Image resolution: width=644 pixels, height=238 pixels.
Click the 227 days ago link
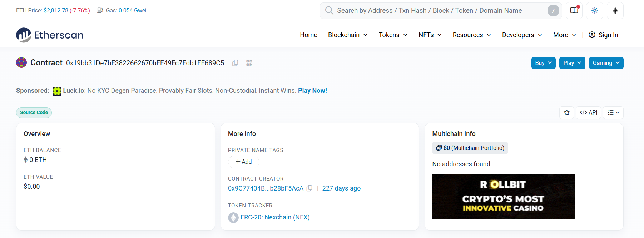[x=341, y=188]
